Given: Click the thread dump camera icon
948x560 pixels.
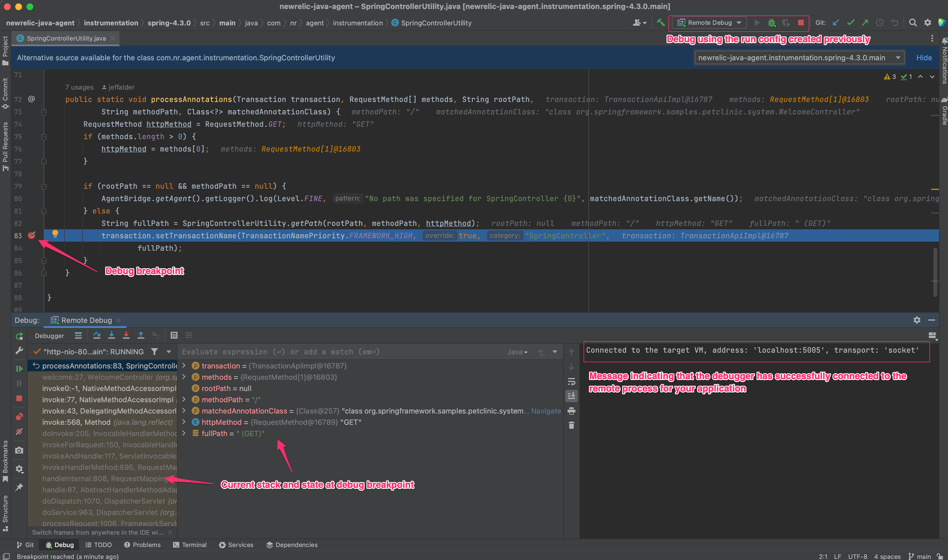Looking at the screenshot, I should (19, 450).
